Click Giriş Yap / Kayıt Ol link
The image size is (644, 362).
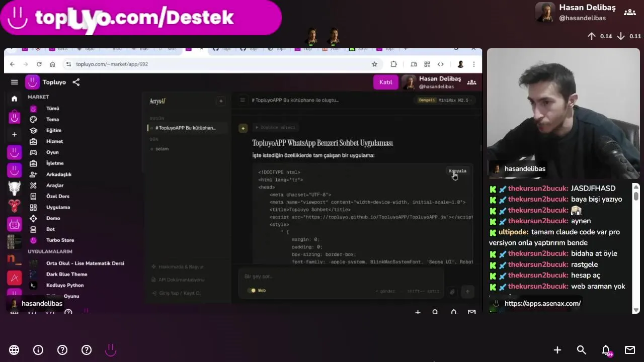(x=180, y=293)
